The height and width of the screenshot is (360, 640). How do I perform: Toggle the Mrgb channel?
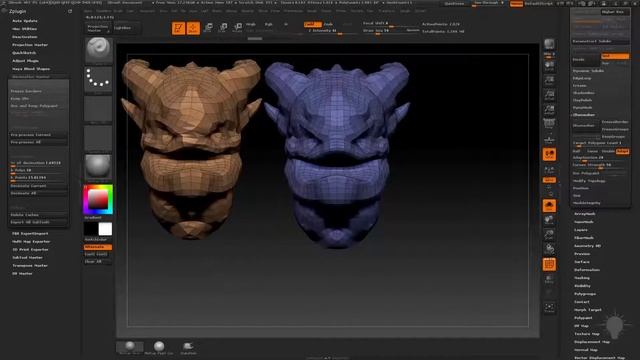pyautogui.click(x=251, y=24)
